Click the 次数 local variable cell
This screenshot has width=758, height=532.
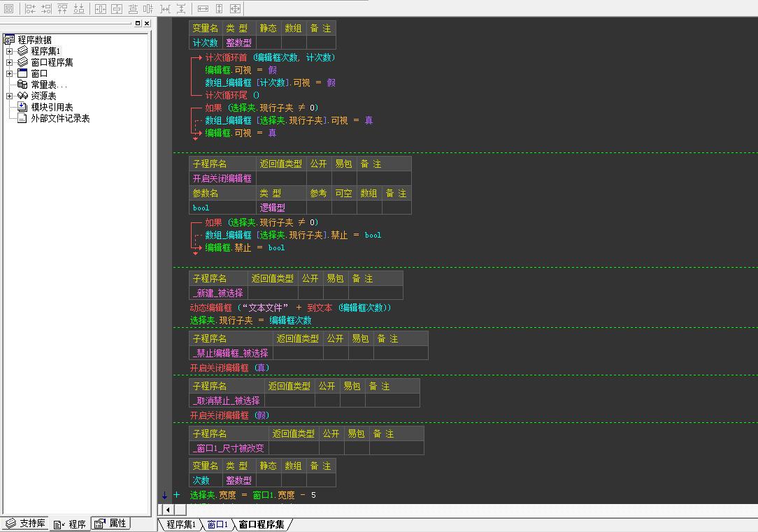point(206,480)
